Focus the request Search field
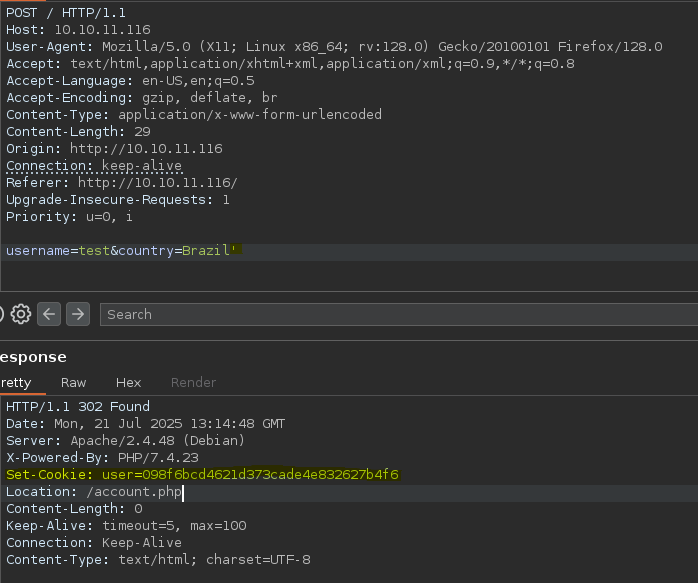 pyautogui.click(x=399, y=314)
